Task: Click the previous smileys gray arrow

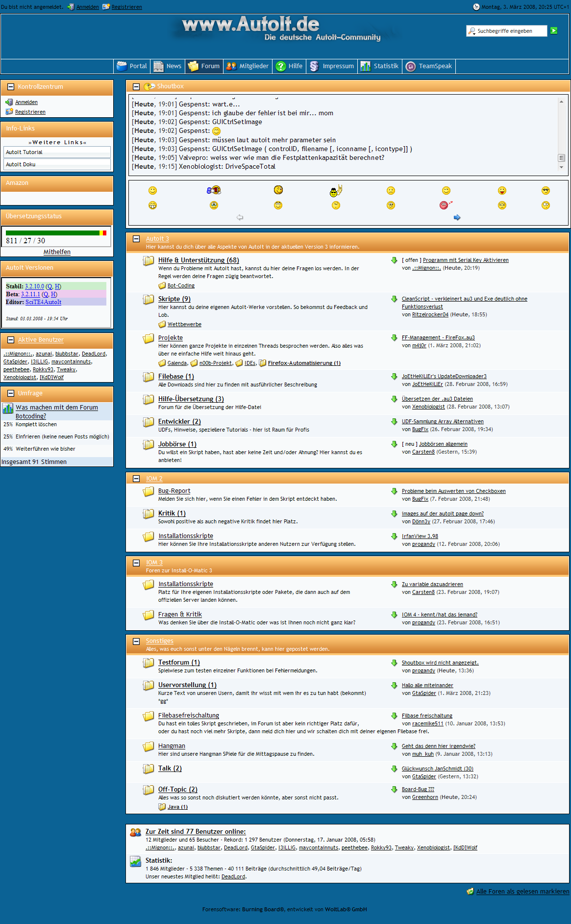Action: click(x=240, y=217)
